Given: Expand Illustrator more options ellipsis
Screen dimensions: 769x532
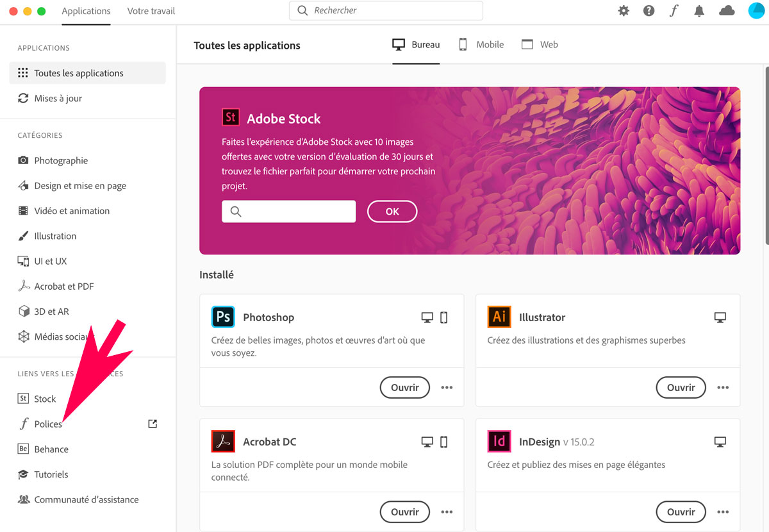Looking at the screenshot, I should click(723, 388).
